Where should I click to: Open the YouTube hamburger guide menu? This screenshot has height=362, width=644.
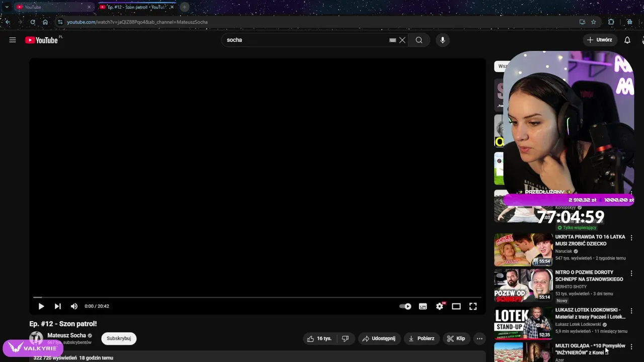13,40
